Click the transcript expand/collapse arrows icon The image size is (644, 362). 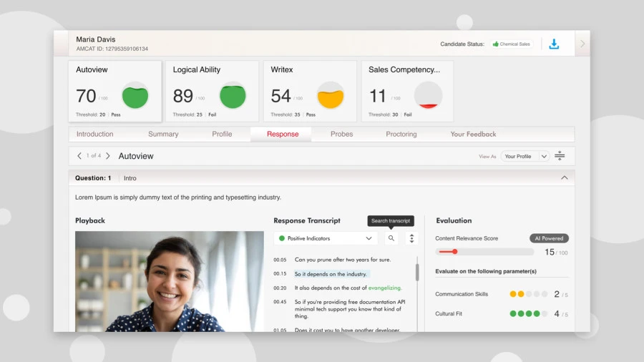coord(411,238)
